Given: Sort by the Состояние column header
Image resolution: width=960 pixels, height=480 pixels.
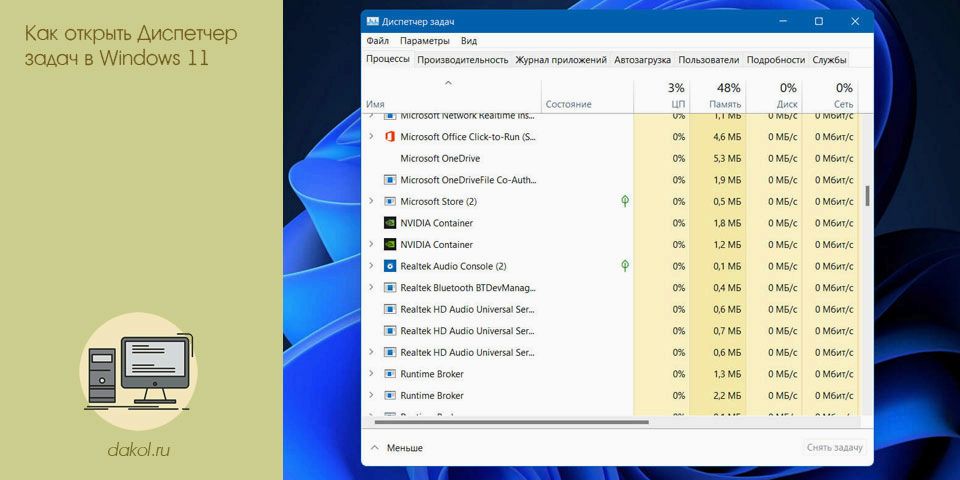Looking at the screenshot, I should pyautogui.click(x=587, y=95).
